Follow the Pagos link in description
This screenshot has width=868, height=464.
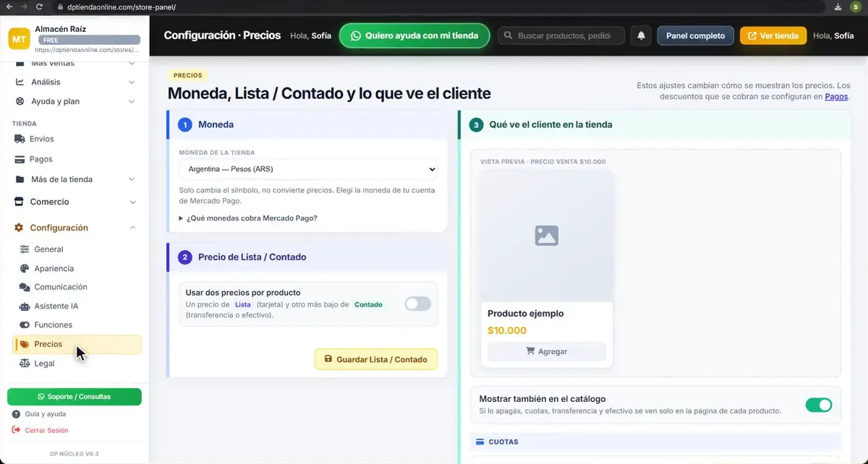pyautogui.click(x=836, y=96)
